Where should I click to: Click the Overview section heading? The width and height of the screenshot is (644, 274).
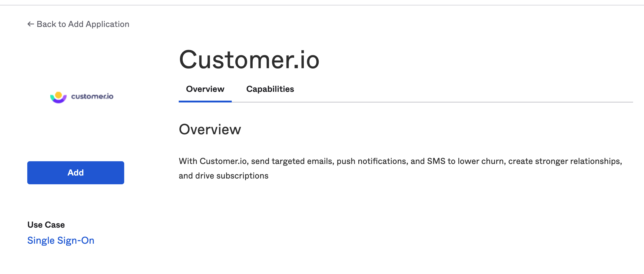pos(210,129)
